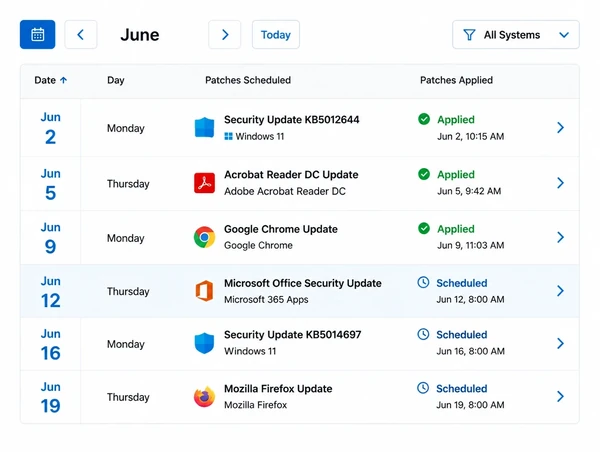This screenshot has width=600, height=452.
Task: Click Monday in the Jun 16 row
Action: 126,344
